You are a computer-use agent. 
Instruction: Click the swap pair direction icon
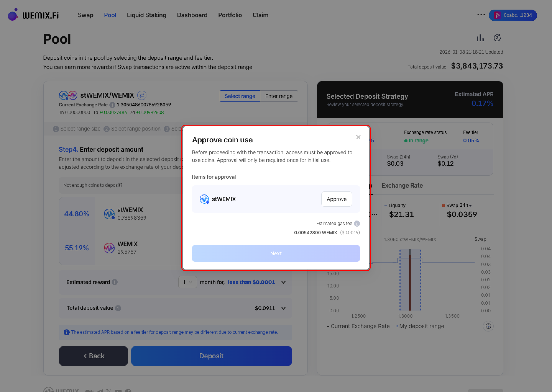pyautogui.click(x=142, y=95)
